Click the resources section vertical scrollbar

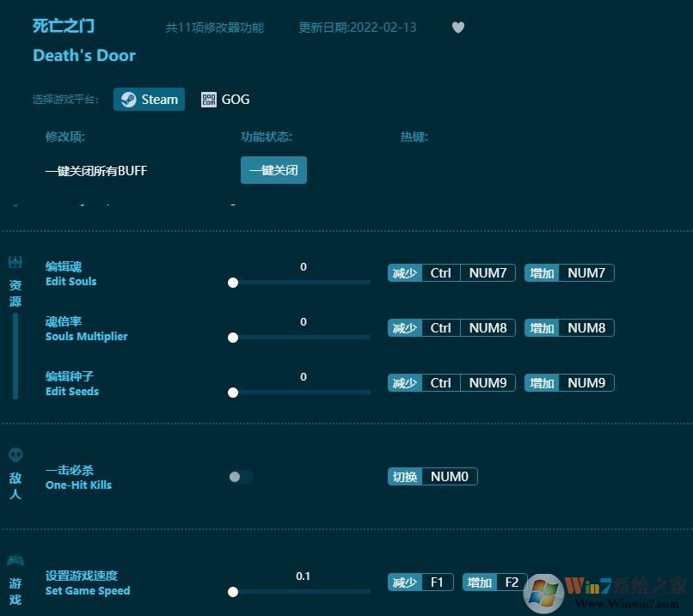click(x=15, y=356)
